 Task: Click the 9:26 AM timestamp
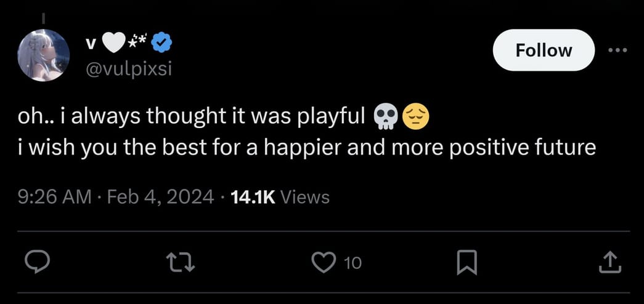pos(54,197)
